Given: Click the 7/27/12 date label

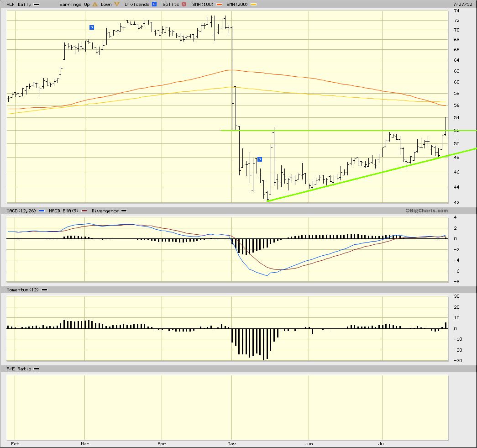Looking at the screenshot, I should point(463,4).
